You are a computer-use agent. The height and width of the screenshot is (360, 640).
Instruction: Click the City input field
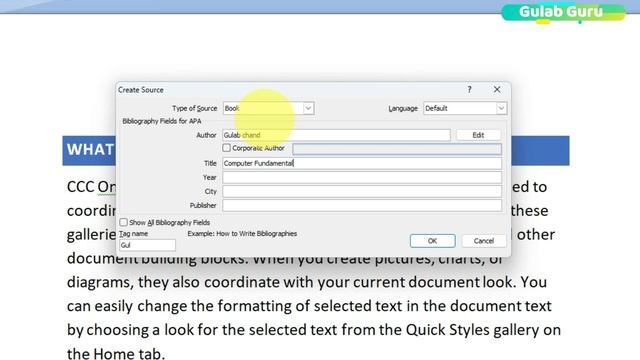click(x=362, y=191)
